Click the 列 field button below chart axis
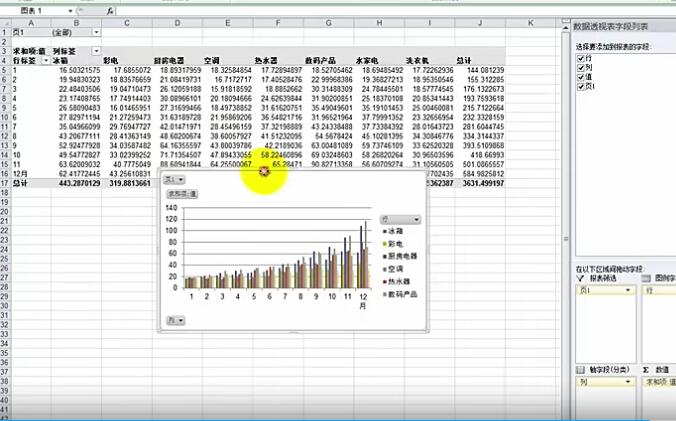 pos(175,319)
